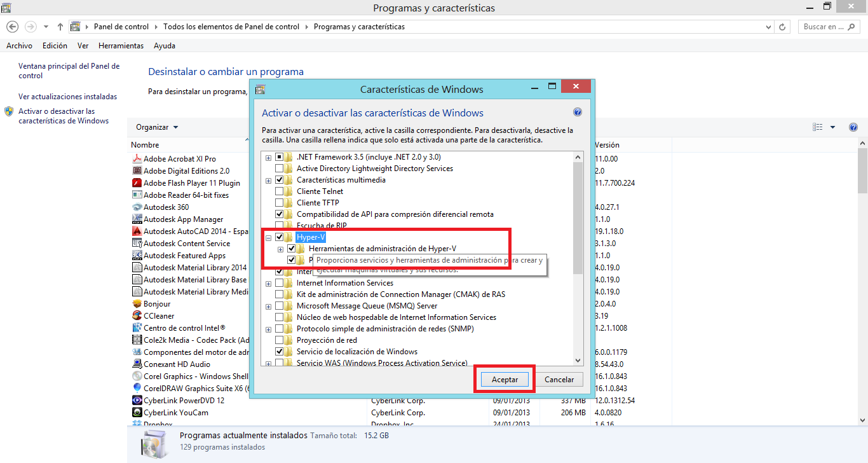Viewport: 868px width, 463px height.
Task: Open the Edición menu
Action: (x=55, y=46)
